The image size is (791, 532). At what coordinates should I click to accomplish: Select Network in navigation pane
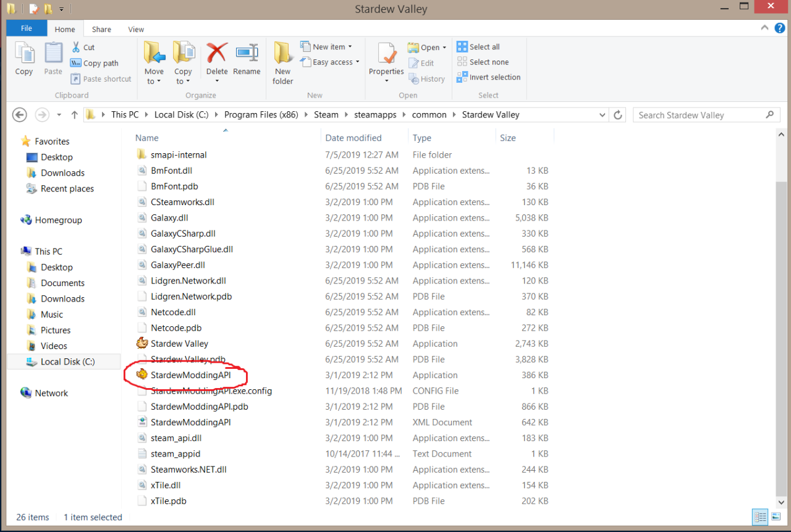[51, 393]
